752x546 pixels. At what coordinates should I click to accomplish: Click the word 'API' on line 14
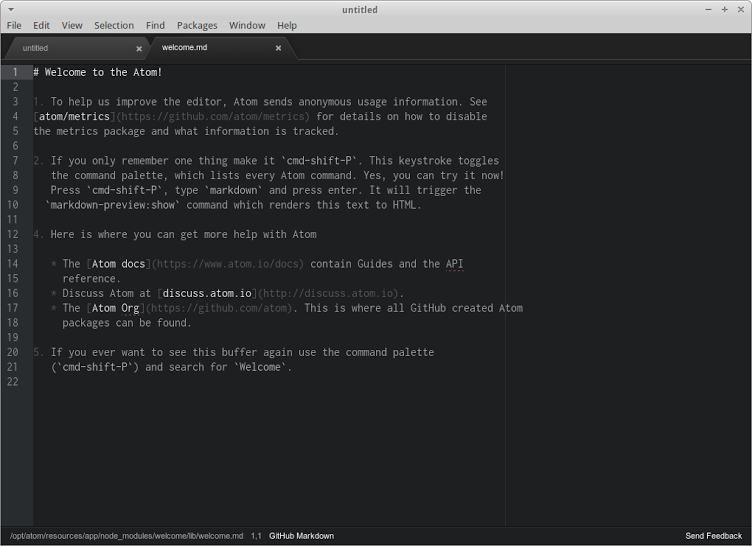[x=454, y=264]
